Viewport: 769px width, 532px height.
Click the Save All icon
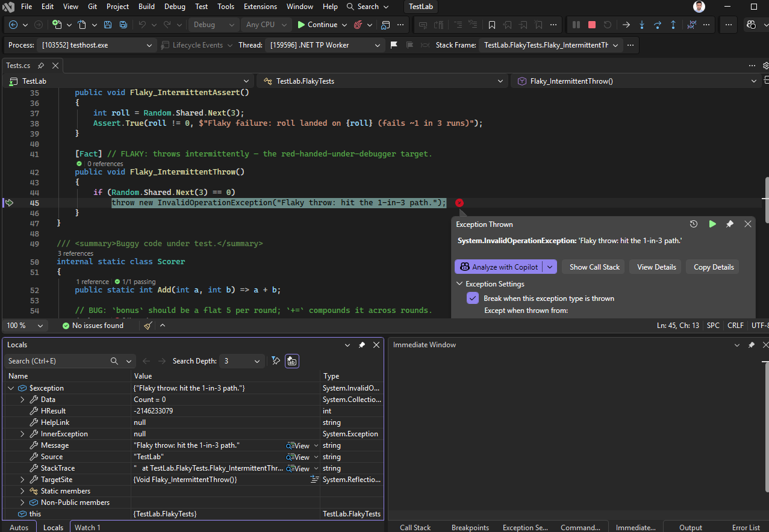123,25
